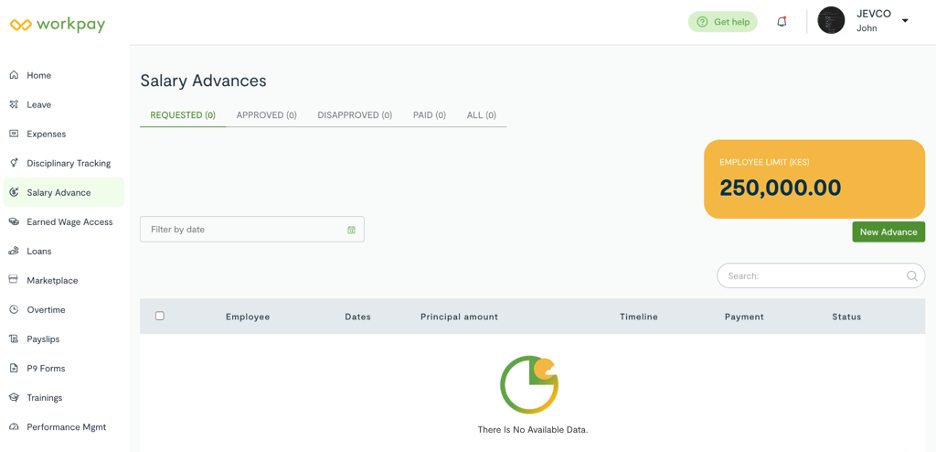Switch to the APPROVED (0) tab
Image resolution: width=936 pixels, height=452 pixels.
pos(266,115)
